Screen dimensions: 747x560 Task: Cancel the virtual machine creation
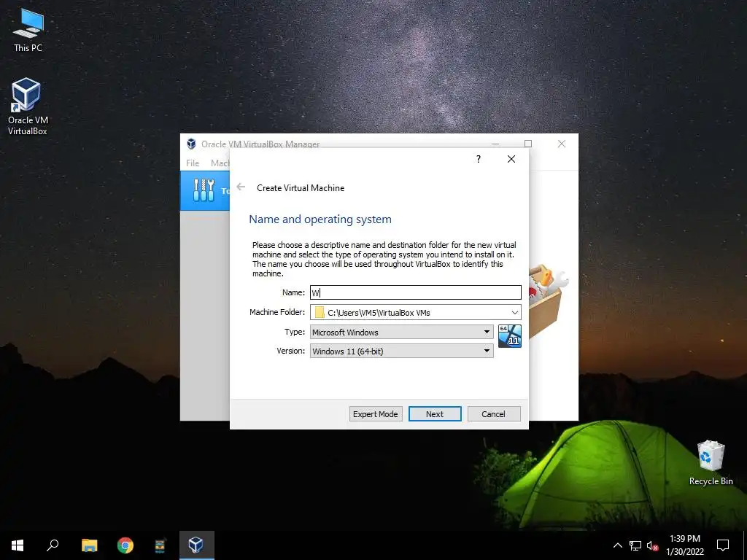pos(494,414)
